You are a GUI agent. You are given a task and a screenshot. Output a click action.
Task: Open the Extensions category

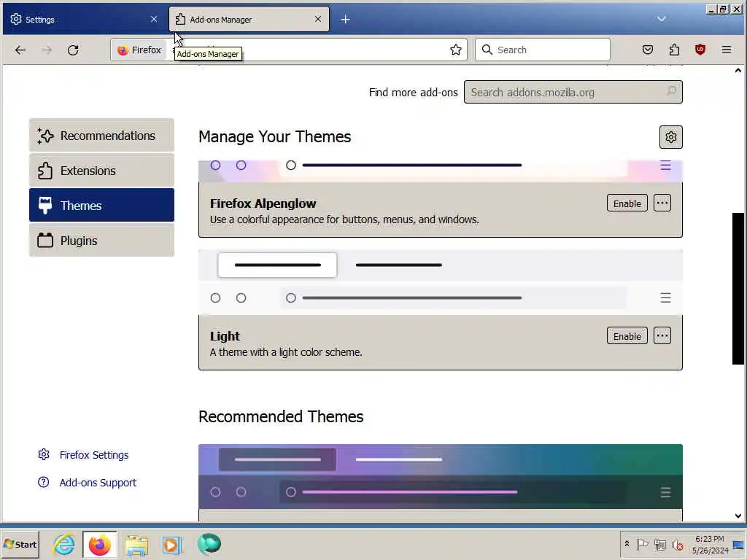click(101, 171)
